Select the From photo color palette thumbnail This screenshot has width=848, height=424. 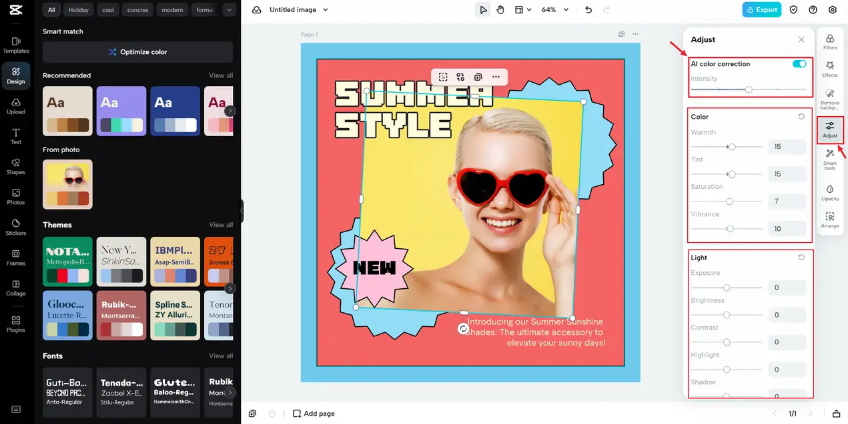tap(68, 184)
